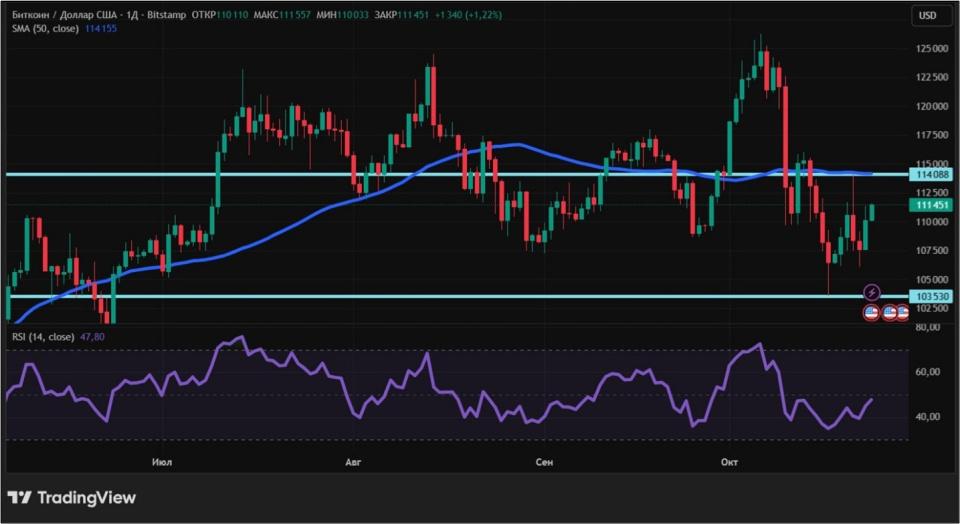960x524 pixels.
Task: Select the RSI (14, close) indicator label
Action: click(43, 337)
